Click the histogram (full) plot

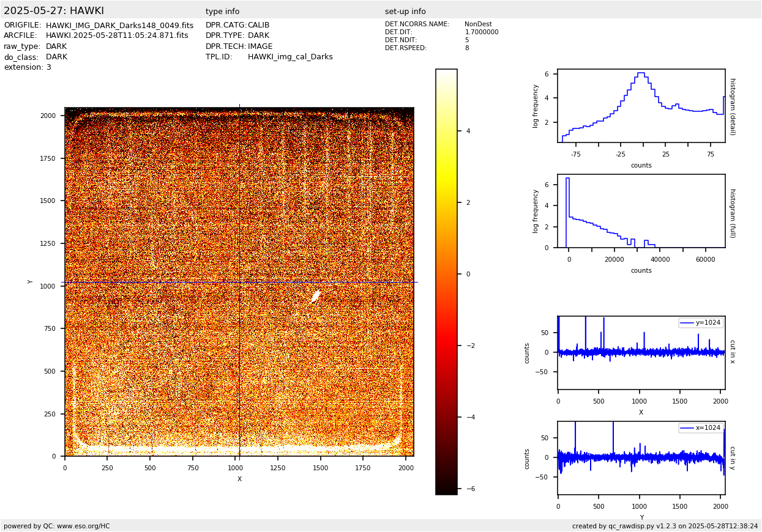click(x=641, y=211)
